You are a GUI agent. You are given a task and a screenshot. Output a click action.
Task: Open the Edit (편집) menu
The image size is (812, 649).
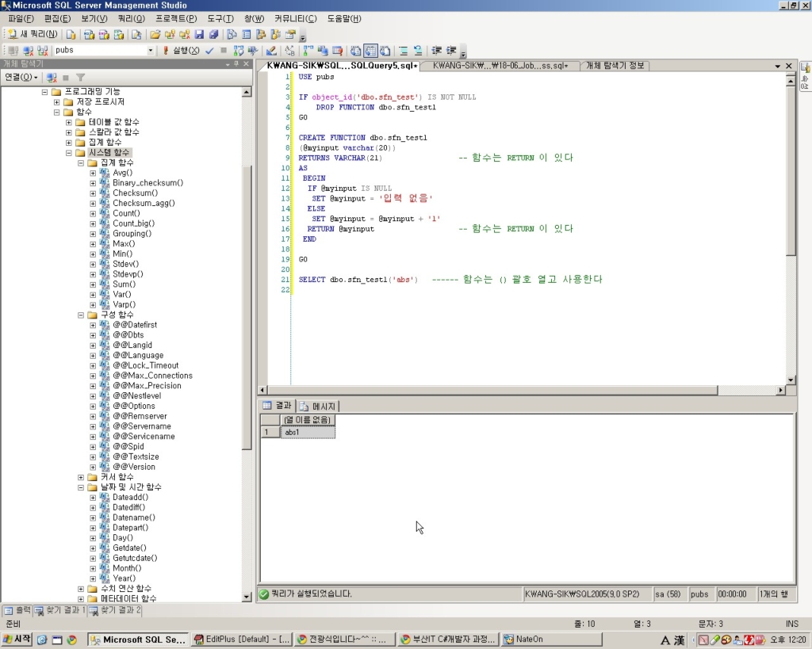pos(57,19)
